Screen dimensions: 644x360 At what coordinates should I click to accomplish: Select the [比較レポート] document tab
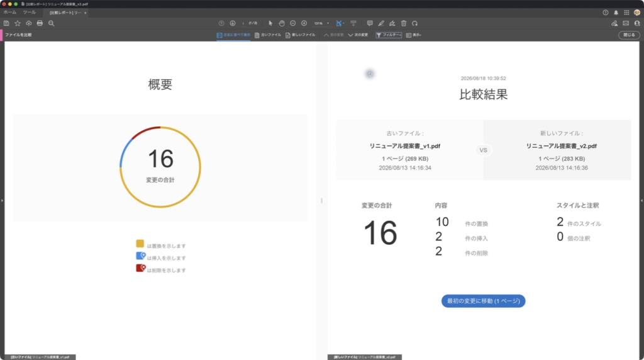click(x=65, y=13)
